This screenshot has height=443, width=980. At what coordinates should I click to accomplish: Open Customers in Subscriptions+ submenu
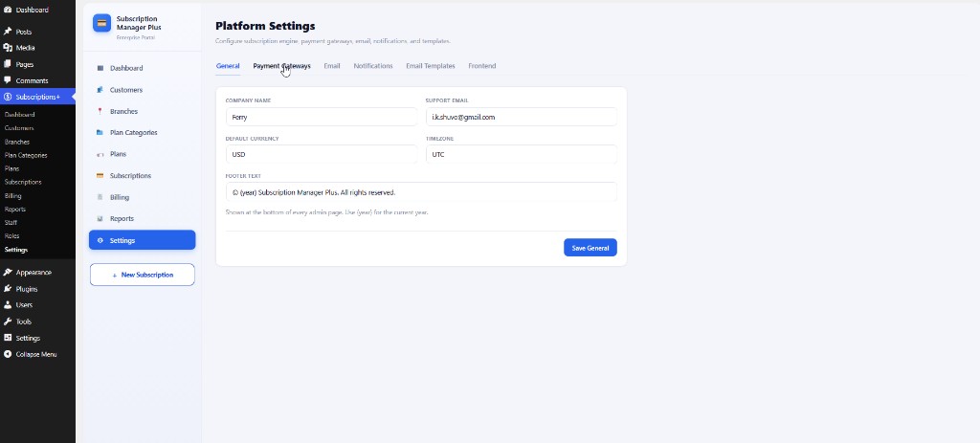pos(19,128)
